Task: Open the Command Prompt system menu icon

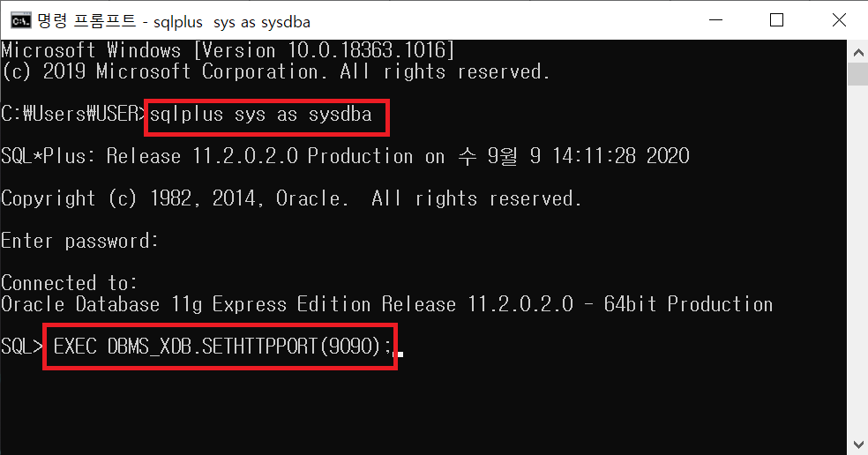Action: click(21, 21)
